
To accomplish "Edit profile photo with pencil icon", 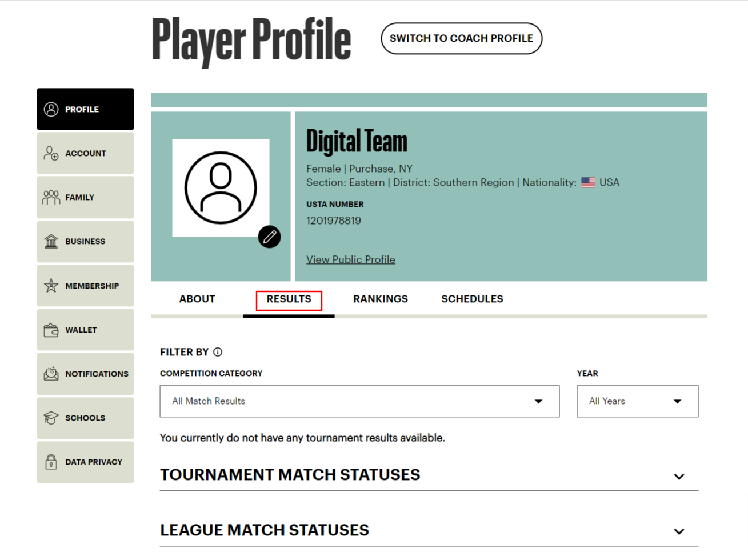I will (269, 237).
